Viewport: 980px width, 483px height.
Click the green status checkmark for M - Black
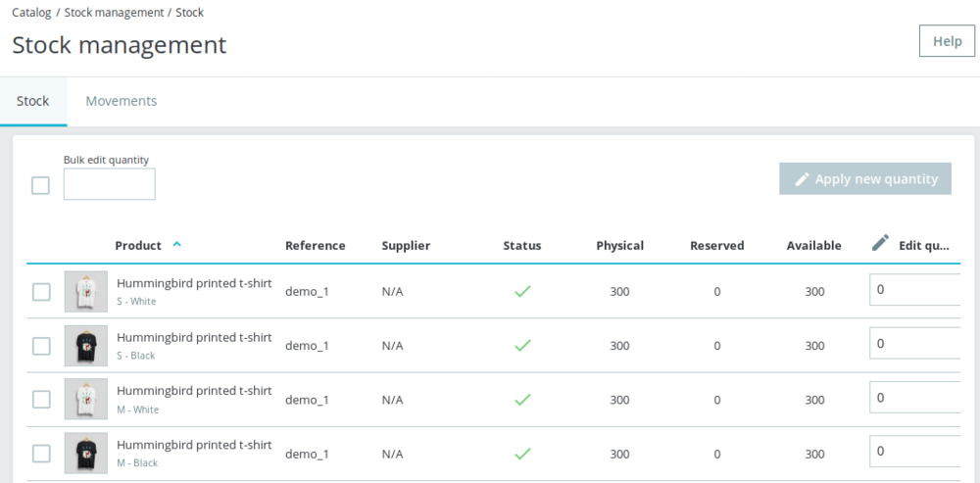pos(522,454)
